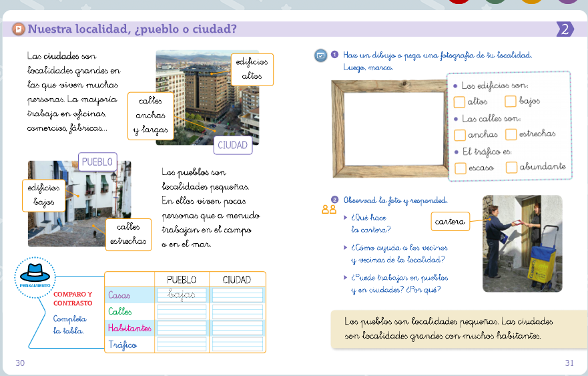Image resolution: width=588 pixels, height=376 pixels.
Task: Click the 'COMPARO Y CONTRASTO' heading
Action: pos(73,299)
